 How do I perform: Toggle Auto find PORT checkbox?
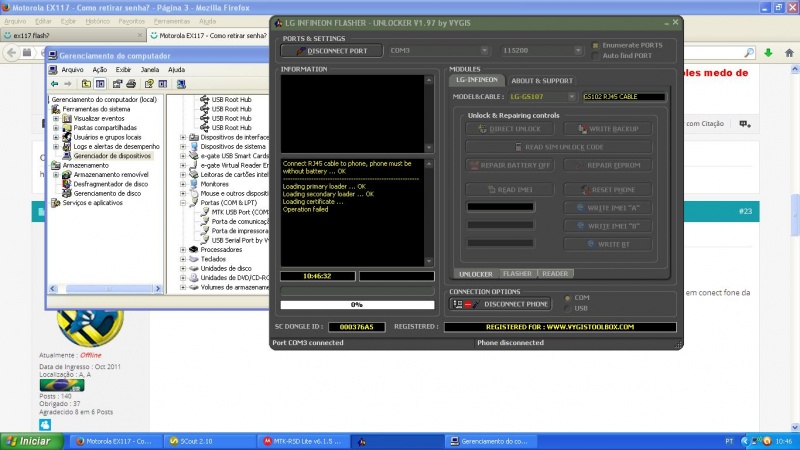pyautogui.click(x=595, y=56)
